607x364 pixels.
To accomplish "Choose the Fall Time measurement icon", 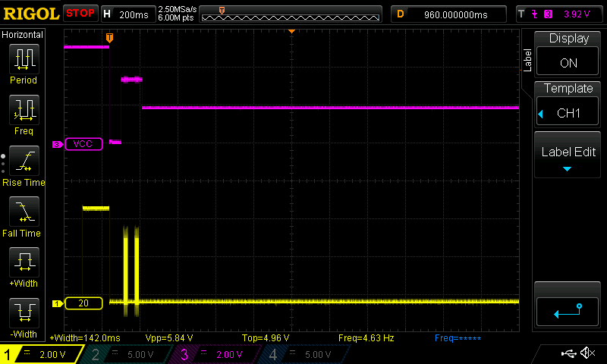I will point(24,215).
